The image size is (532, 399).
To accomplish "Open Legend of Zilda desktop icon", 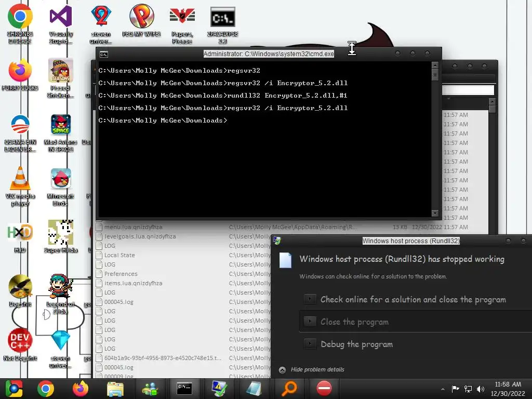I will point(61,294).
